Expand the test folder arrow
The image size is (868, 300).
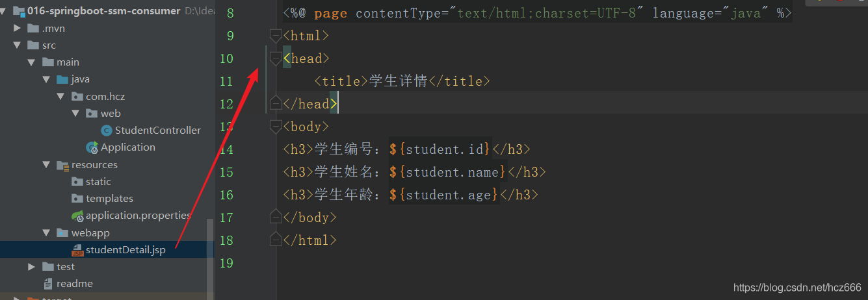[x=32, y=266]
